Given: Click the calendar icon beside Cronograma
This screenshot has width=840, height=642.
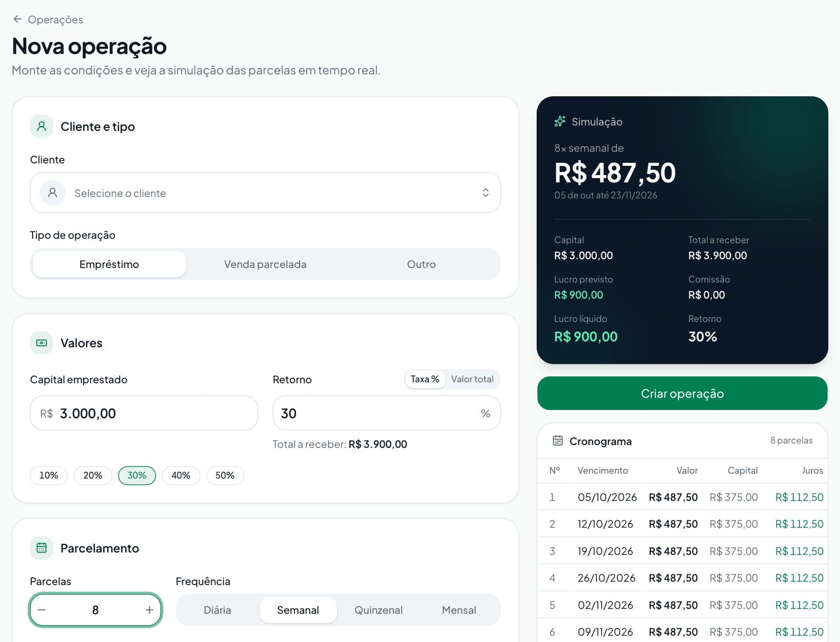Looking at the screenshot, I should [x=558, y=441].
